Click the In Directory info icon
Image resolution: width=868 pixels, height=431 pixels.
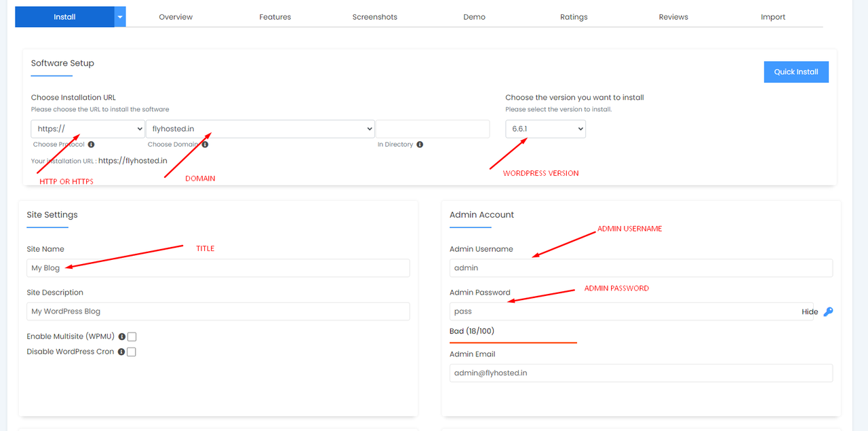[x=420, y=145]
